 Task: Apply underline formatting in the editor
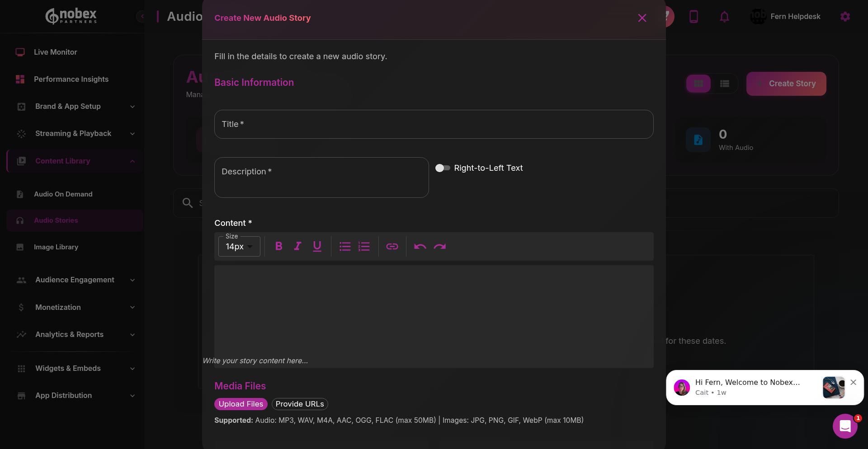coord(317,246)
